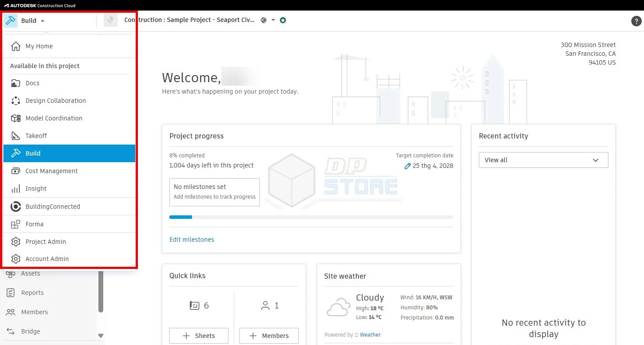Click the No milestones set box

coord(214,192)
